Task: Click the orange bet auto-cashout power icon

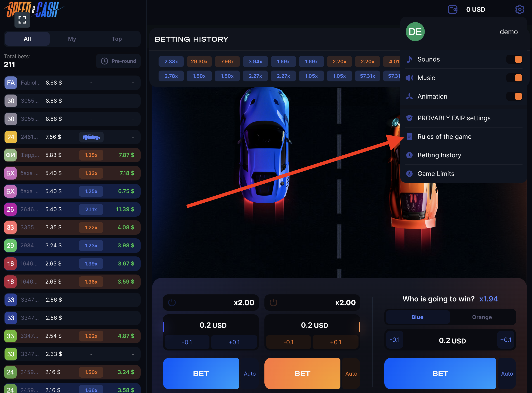Action: (273, 303)
